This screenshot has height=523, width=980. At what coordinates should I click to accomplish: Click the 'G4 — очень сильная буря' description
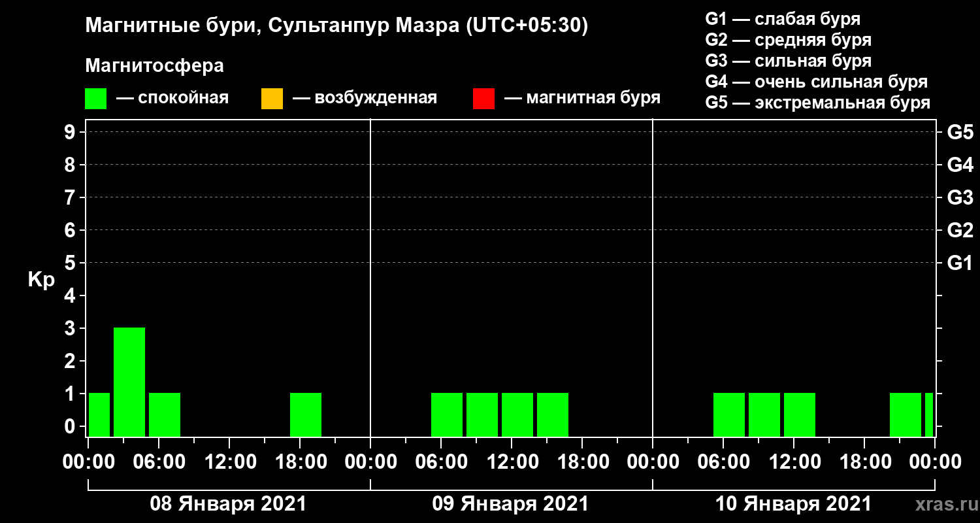pyautogui.click(x=817, y=82)
